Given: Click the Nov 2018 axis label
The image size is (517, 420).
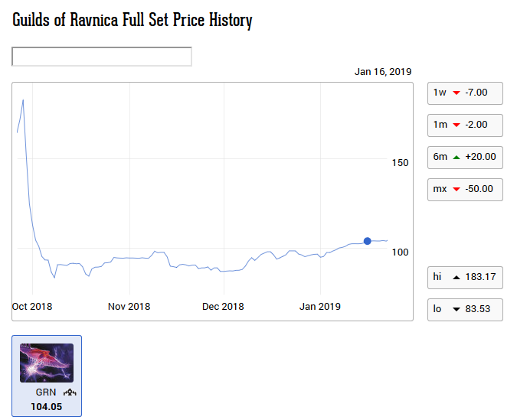Looking at the screenshot, I should (x=129, y=307).
